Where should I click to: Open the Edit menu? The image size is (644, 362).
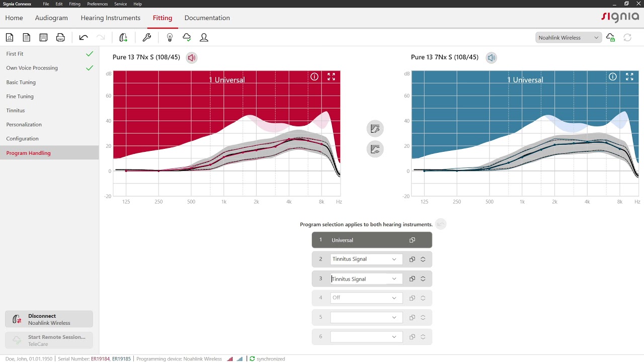[59, 4]
